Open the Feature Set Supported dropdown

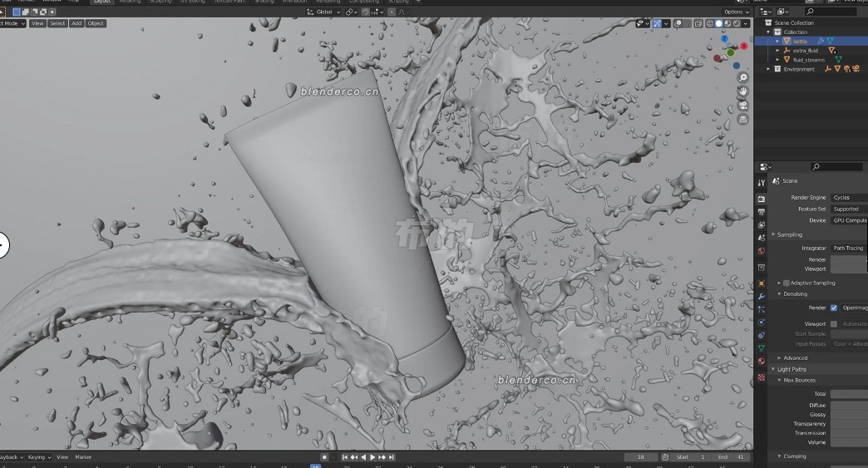[x=849, y=209]
